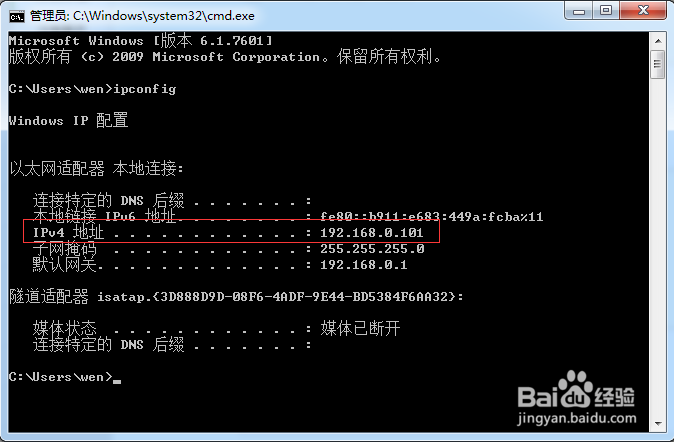Click the empty scrollbar track below the thumb
The width and height of the screenshot is (674, 442).
(658, 247)
